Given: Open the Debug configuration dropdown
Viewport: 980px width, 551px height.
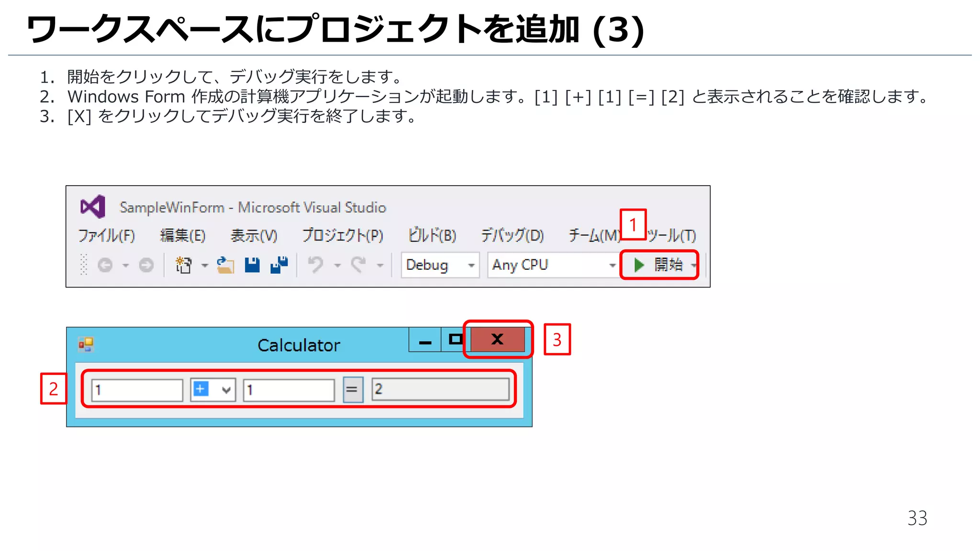Looking at the screenshot, I should [x=440, y=265].
